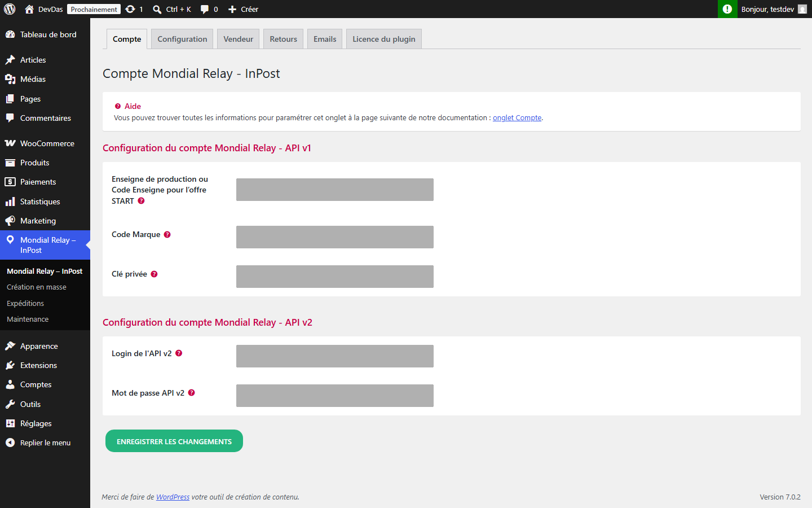Open Création en masse submenu
The image size is (812, 508).
click(x=37, y=287)
